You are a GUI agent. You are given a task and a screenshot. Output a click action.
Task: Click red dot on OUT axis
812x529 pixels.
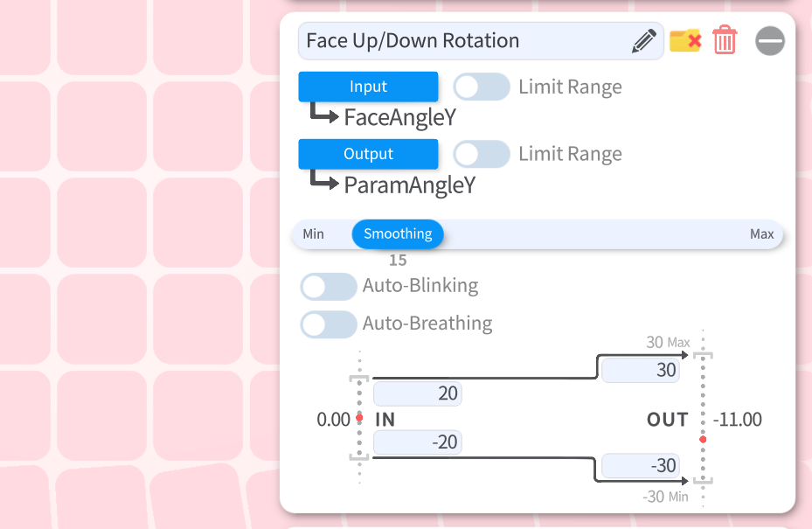(703, 439)
